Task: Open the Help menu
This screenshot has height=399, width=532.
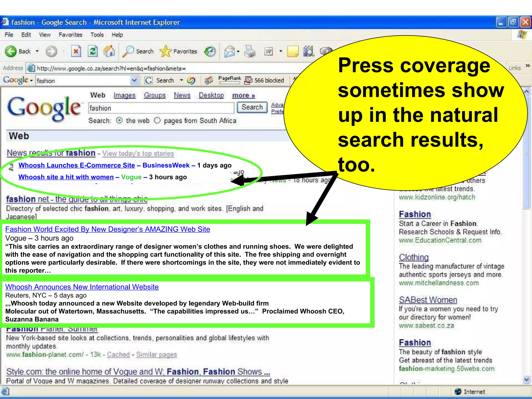Action: coord(117,35)
